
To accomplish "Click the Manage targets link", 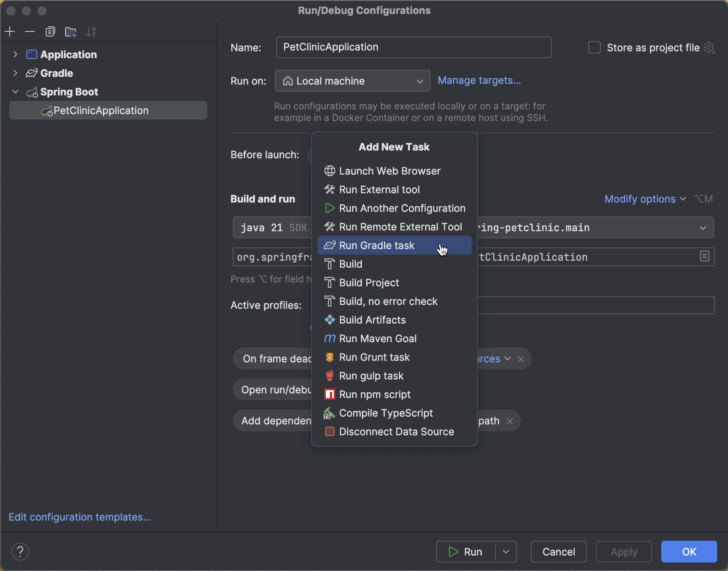I will tap(479, 80).
